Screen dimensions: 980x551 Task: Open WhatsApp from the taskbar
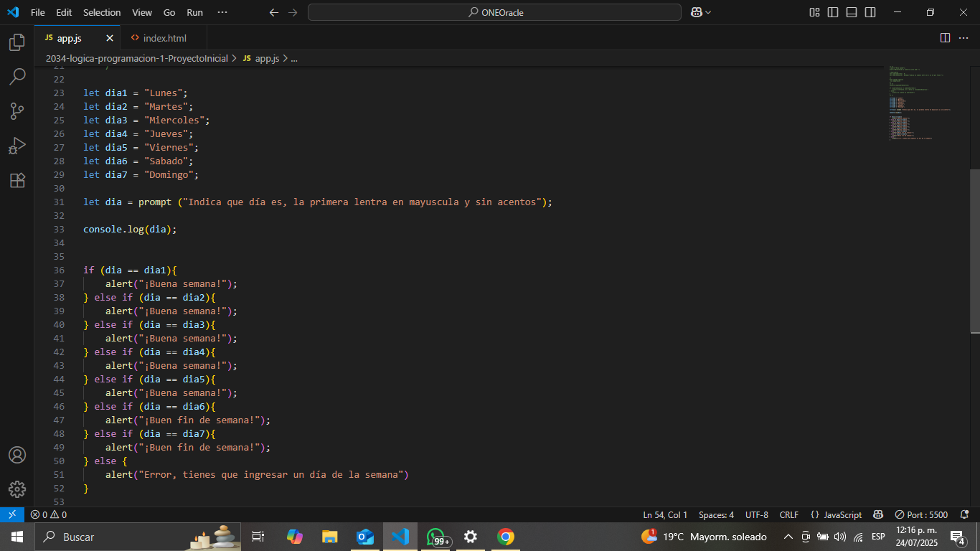(437, 537)
